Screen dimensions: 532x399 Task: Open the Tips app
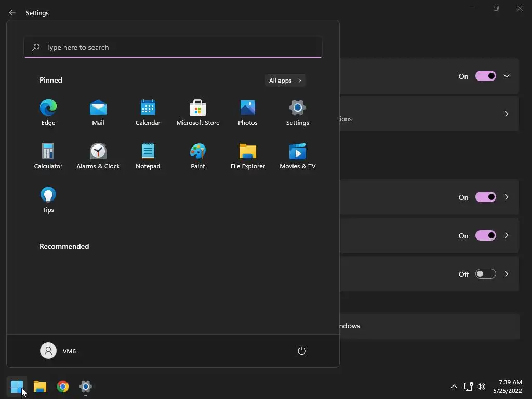tap(48, 200)
